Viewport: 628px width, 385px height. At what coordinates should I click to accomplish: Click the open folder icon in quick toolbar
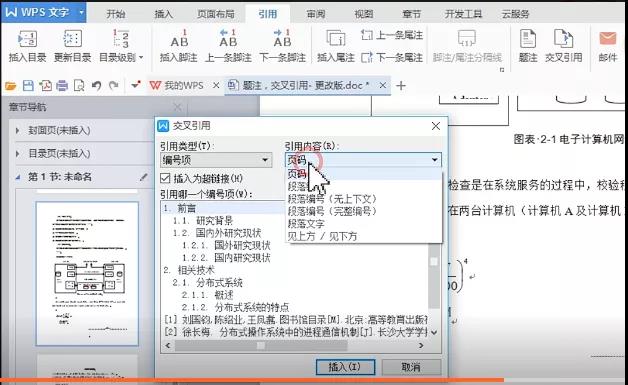(10, 86)
